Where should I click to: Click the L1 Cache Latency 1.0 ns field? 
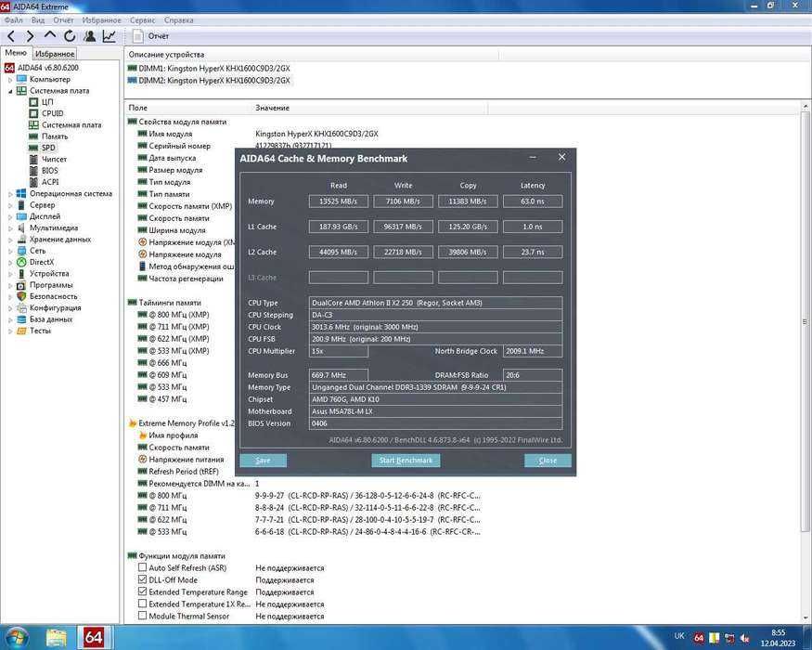point(533,227)
